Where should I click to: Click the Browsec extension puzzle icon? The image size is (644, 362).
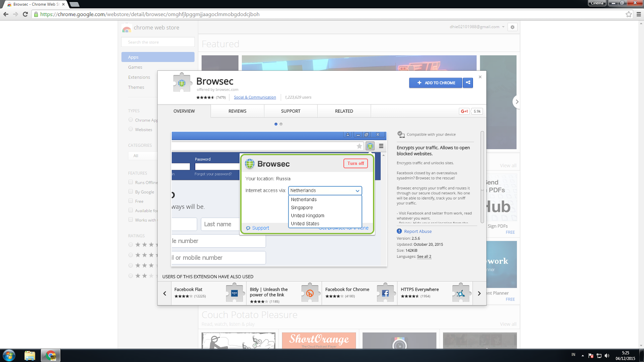pos(182,82)
